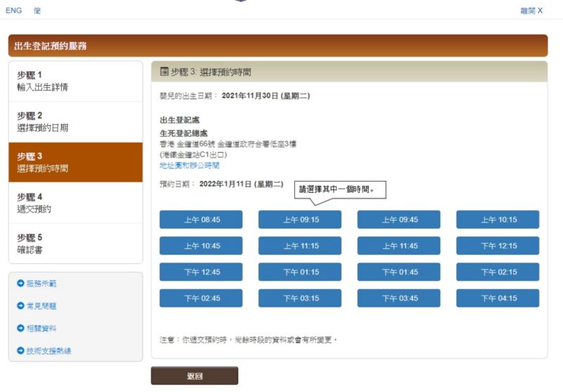Switch language to ENG

[x=13, y=11]
